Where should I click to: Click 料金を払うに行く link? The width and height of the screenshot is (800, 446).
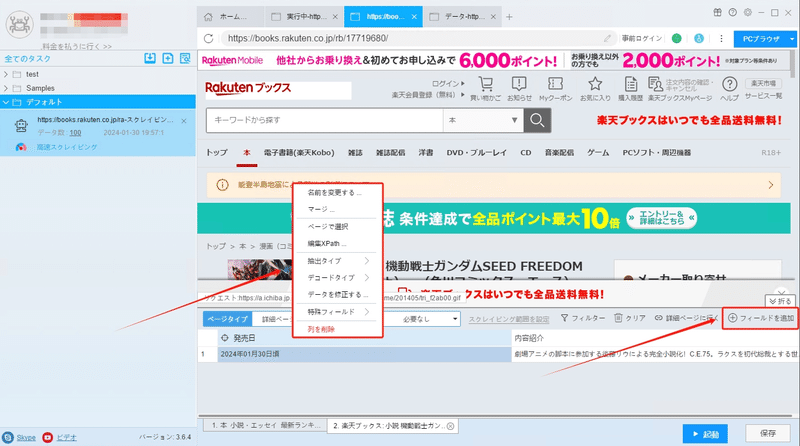pos(77,46)
